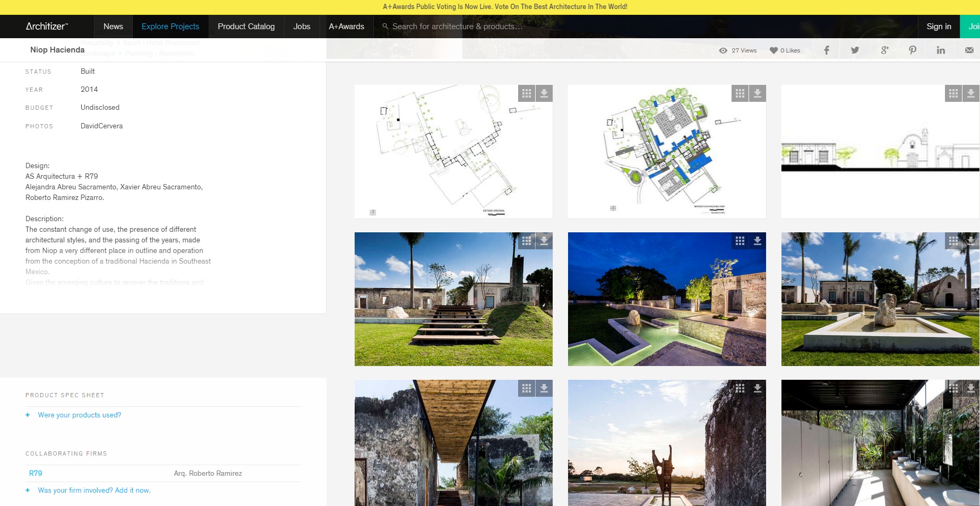Image resolution: width=980 pixels, height=506 pixels.
Task: Click 'Was your firm involved? Add it now.'
Action: point(94,490)
